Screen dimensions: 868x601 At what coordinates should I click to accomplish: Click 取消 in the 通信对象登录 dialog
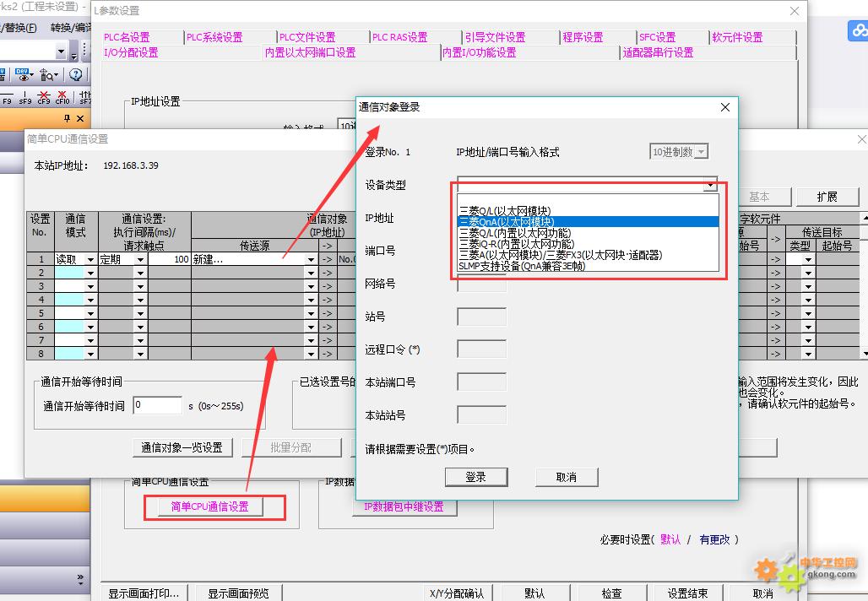pos(567,477)
